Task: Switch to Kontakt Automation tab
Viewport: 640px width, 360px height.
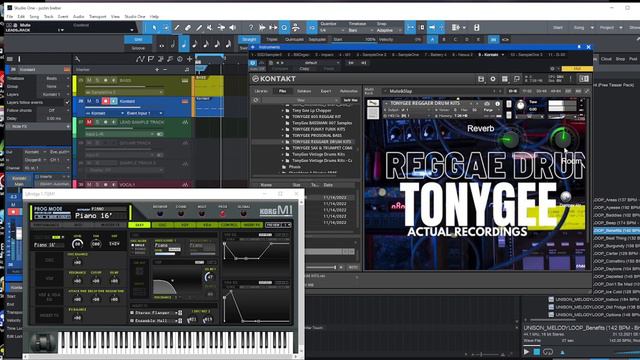Action: tap(349, 91)
